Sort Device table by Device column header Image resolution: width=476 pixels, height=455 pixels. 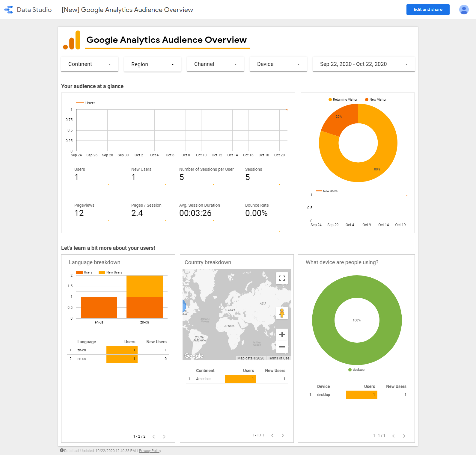tap(323, 386)
